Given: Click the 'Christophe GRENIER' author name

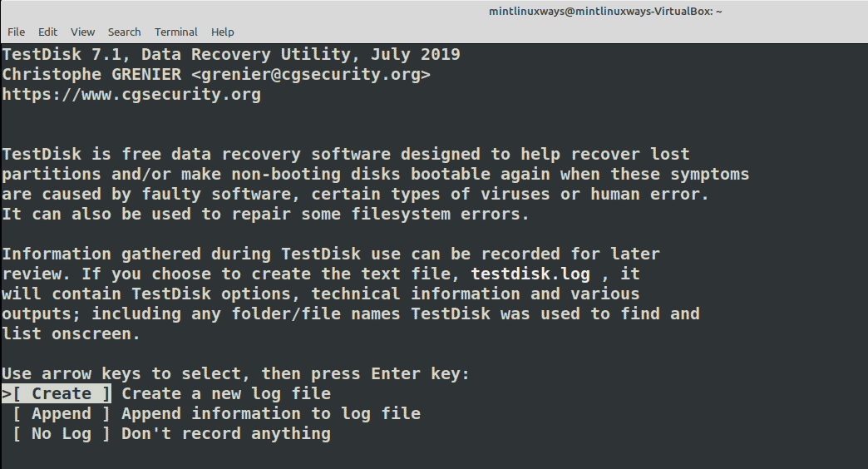Looking at the screenshot, I should pyautogui.click(x=91, y=74).
